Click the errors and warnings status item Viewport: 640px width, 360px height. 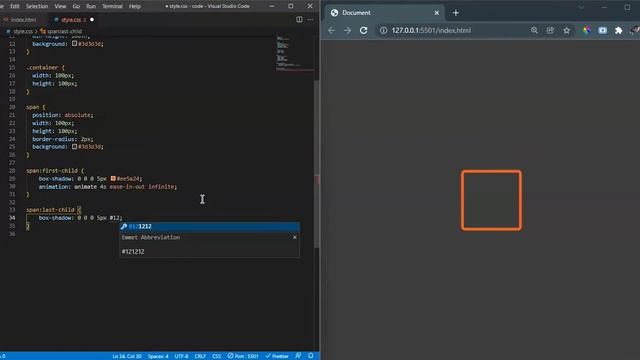[3, 356]
